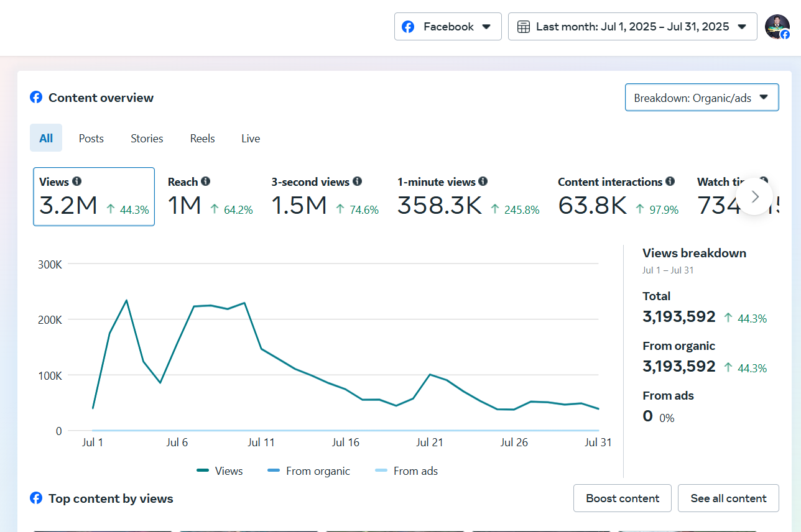Click the 3-second views info icon
The width and height of the screenshot is (801, 532).
click(x=358, y=181)
